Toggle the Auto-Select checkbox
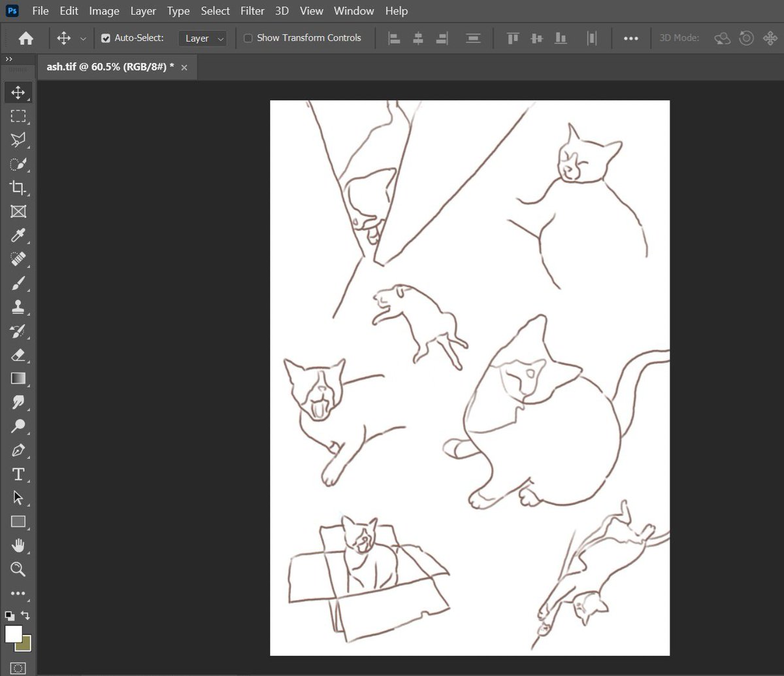The height and width of the screenshot is (676, 784). (105, 38)
